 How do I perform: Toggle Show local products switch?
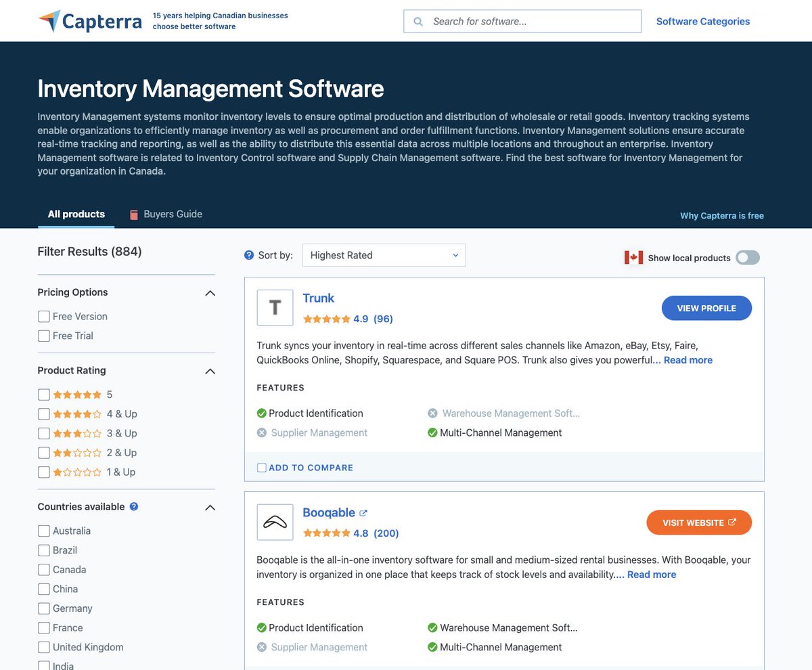point(748,257)
